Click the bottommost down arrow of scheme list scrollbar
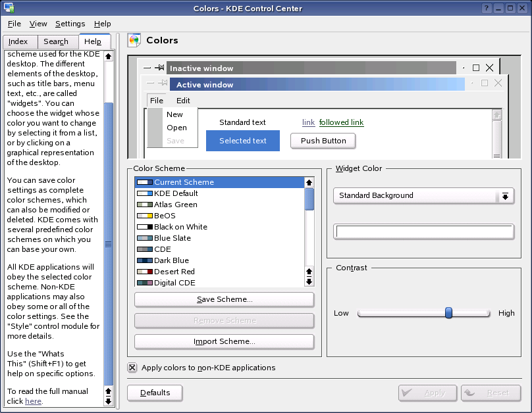This screenshot has height=413, width=532. point(309,282)
